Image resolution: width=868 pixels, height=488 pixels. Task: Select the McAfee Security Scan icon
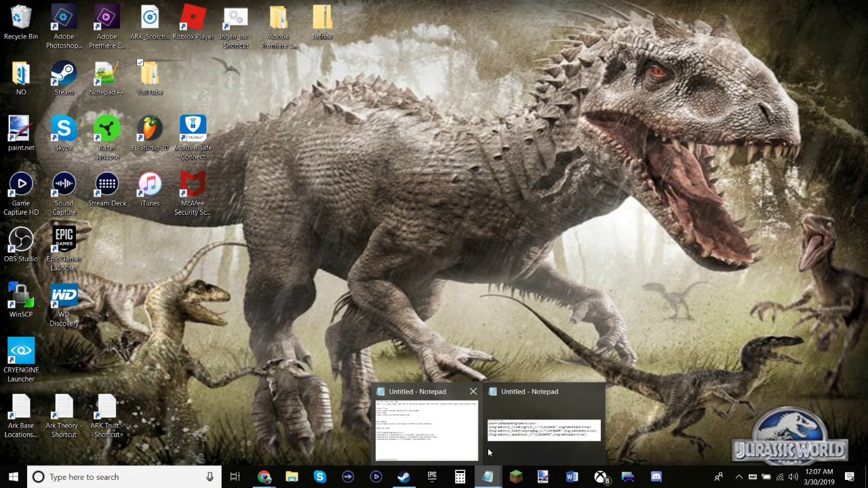click(193, 194)
